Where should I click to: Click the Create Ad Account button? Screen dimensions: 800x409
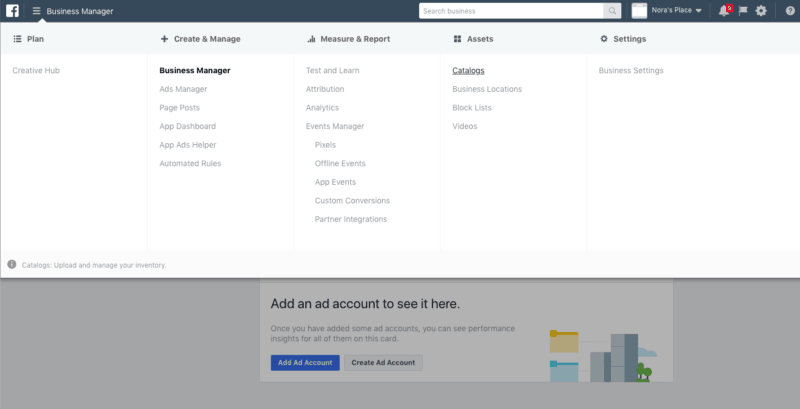point(383,363)
